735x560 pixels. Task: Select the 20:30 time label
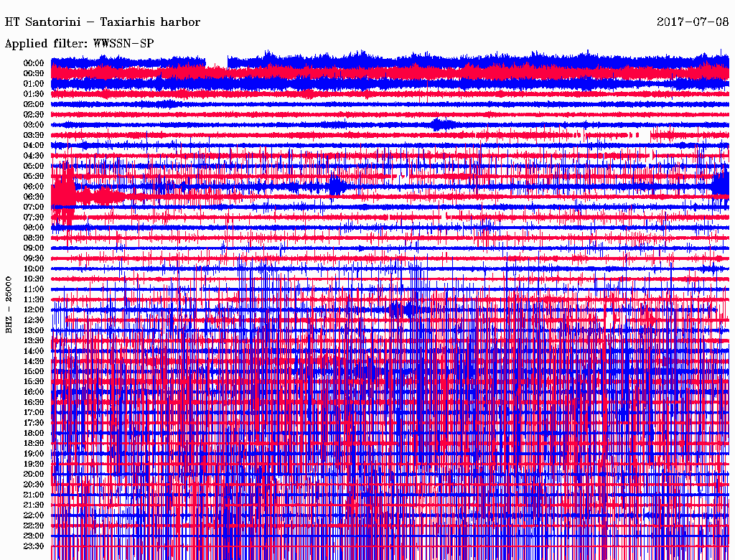click(x=34, y=485)
